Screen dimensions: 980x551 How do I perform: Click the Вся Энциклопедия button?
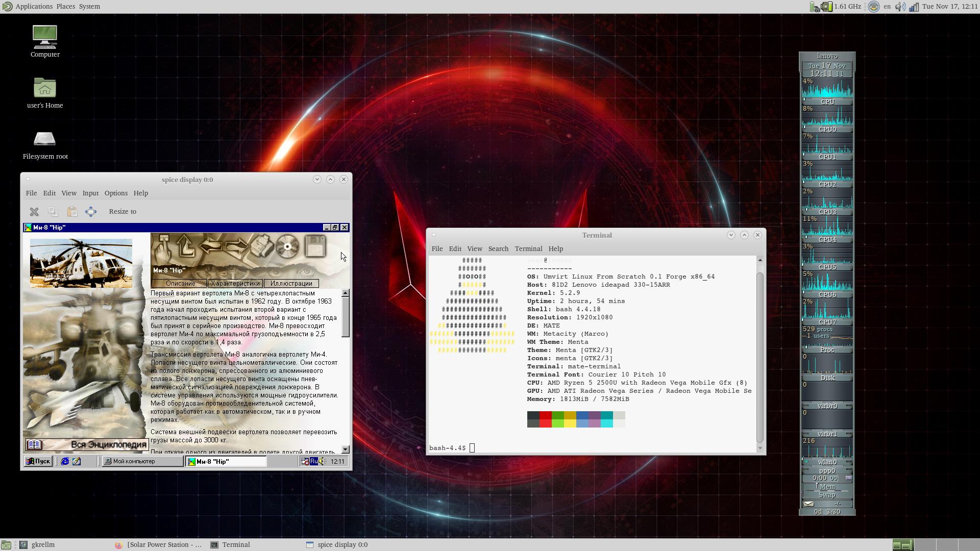pyautogui.click(x=87, y=445)
